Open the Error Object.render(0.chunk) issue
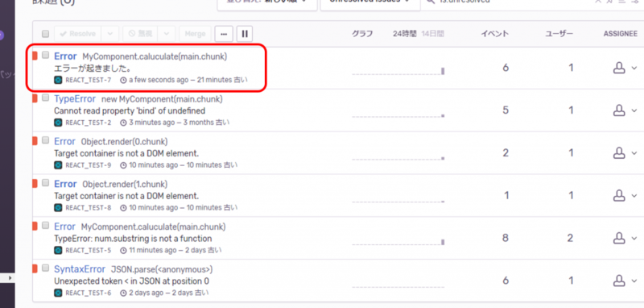This screenshot has width=644, height=308. (65, 141)
